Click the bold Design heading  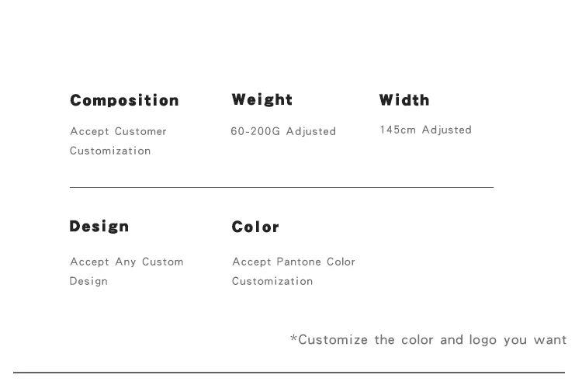[x=99, y=227]
